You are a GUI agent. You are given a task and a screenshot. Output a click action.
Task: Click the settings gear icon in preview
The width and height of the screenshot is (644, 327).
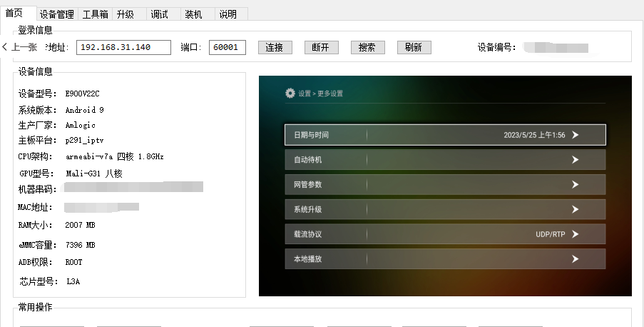click(290, 93)
